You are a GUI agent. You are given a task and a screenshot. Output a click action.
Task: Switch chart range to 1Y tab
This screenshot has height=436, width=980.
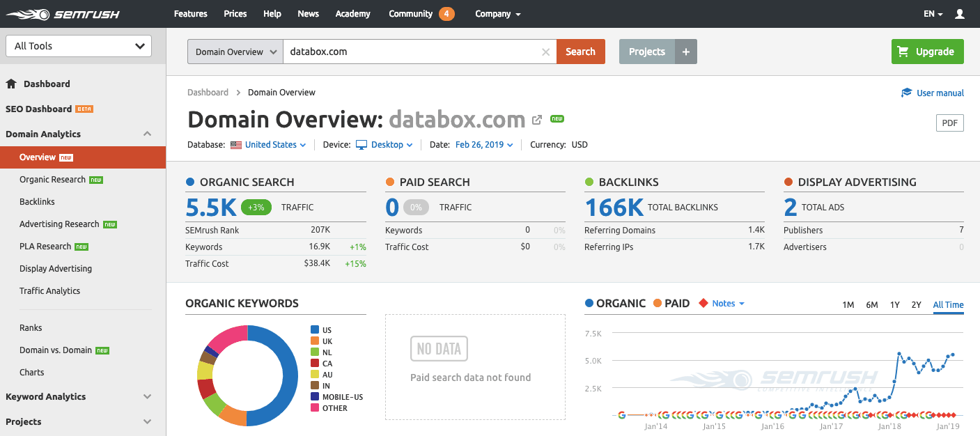(x=895, y=305)
